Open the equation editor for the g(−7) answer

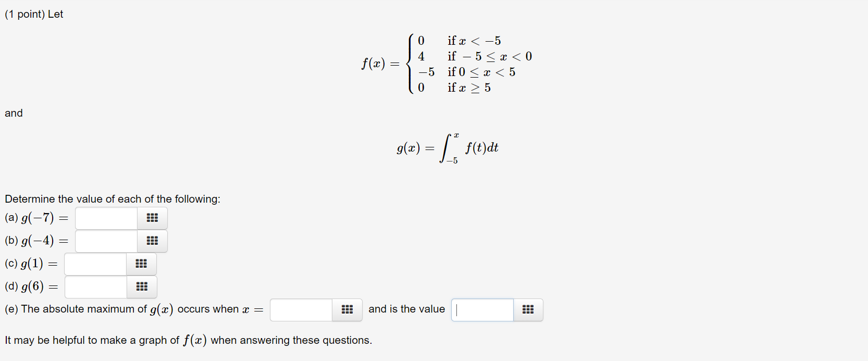(152, 218)
